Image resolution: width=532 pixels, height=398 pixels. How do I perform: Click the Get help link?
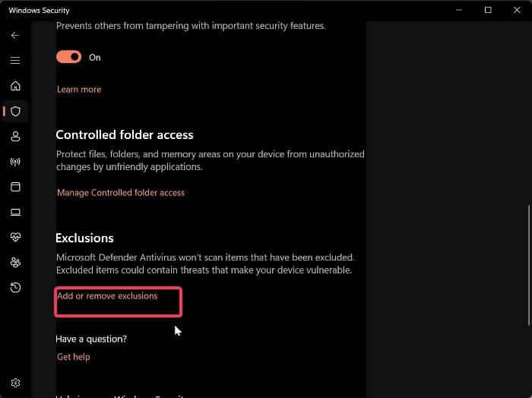[74, 357]
